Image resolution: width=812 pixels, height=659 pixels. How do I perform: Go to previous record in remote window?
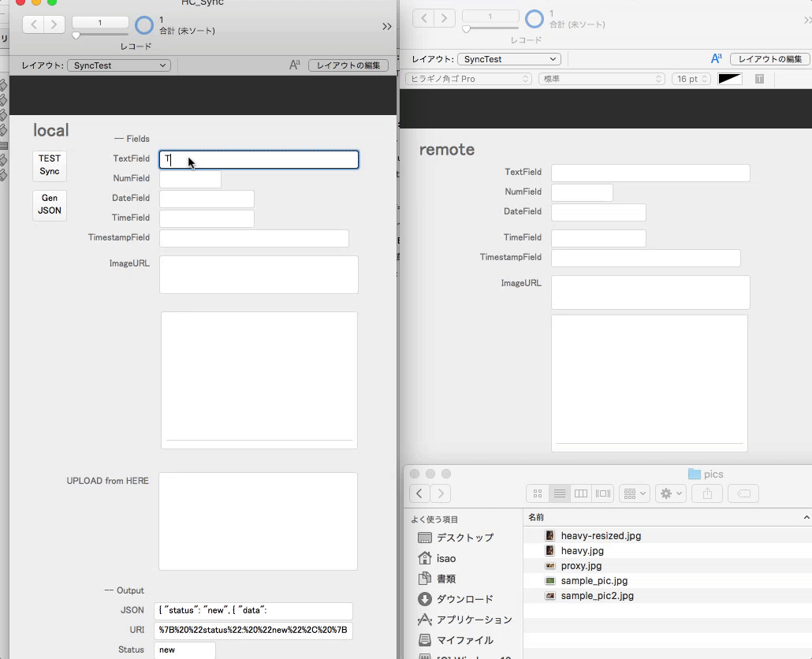point(423,17)
